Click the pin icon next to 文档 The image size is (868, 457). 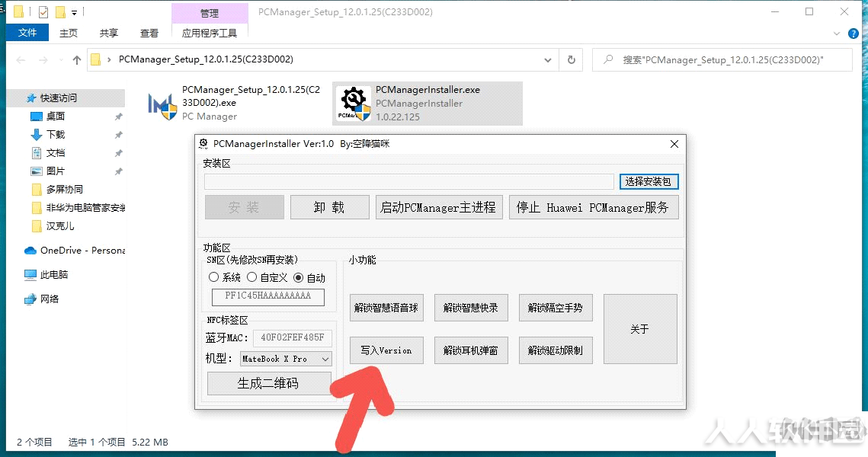(x=118, y=153)
